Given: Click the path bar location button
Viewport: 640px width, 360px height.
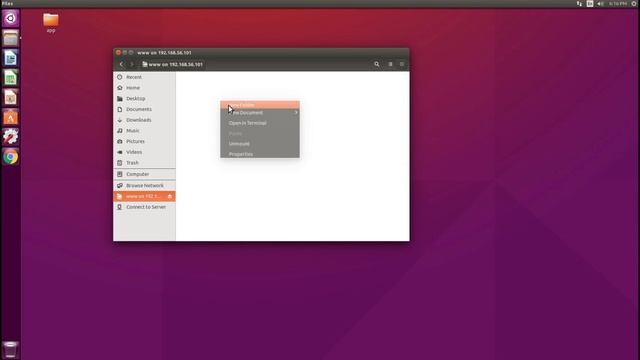Looking at the screenshot, I should [172, 64].
